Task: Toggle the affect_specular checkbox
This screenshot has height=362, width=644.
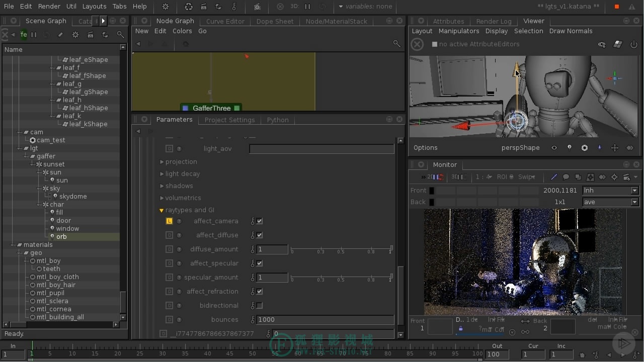Action: 260,263
